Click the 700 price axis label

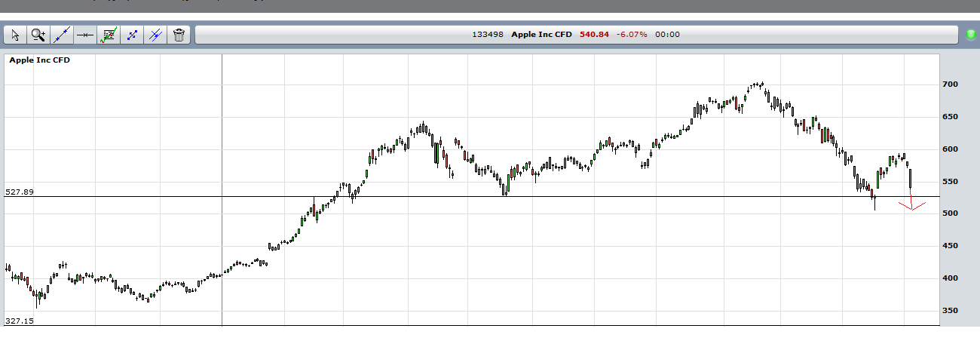pyautogui.click(x=949, y=84)
